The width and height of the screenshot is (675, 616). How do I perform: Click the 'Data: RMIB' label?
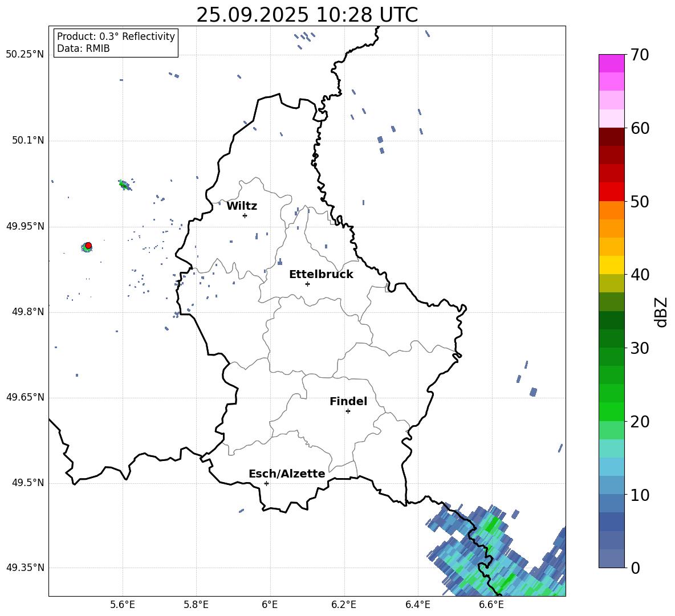coord(83,48)
